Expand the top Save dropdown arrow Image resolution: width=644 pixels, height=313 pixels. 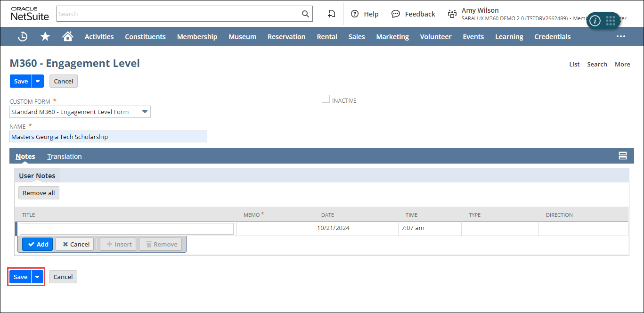tap(38, 81)
